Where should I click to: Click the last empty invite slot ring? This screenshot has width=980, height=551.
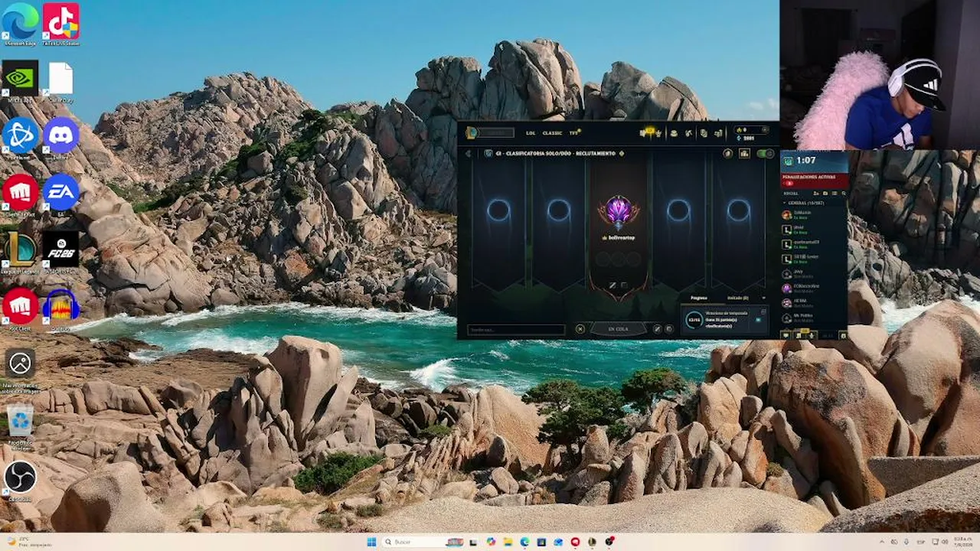point(739,210)
